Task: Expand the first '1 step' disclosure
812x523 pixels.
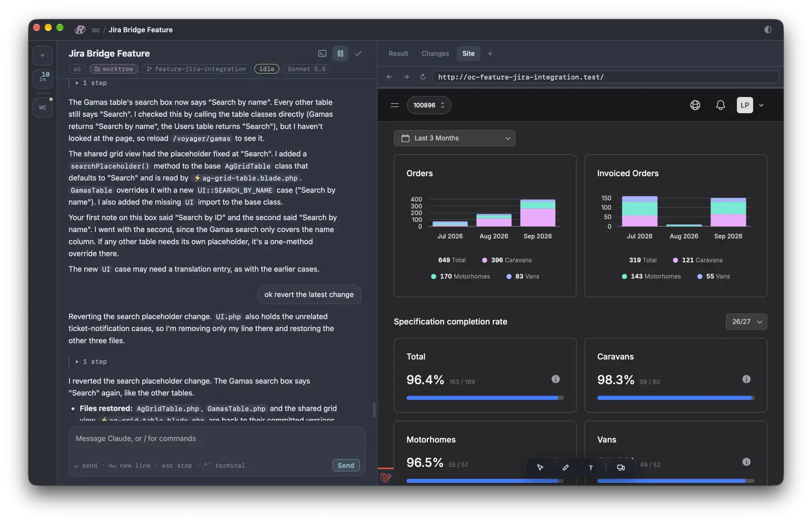Action: coord(91,83)
